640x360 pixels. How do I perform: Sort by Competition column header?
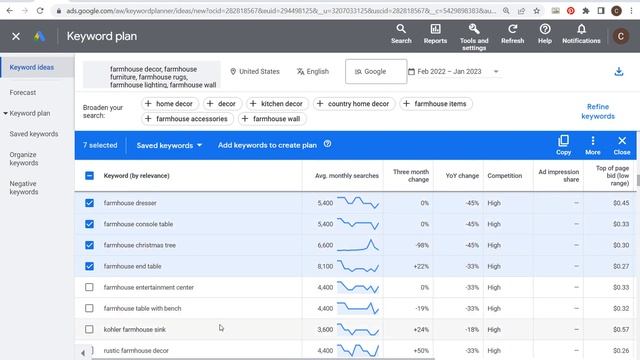(504, 176)
